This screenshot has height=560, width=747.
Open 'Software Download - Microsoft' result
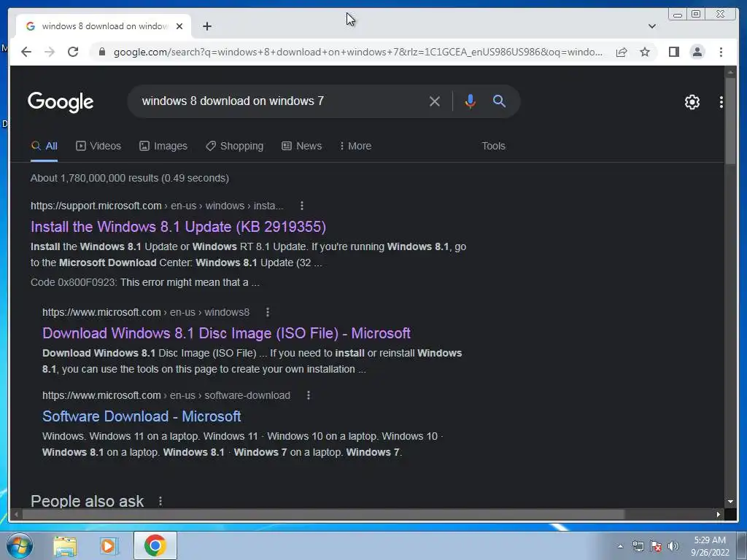(x=142, y=416)
